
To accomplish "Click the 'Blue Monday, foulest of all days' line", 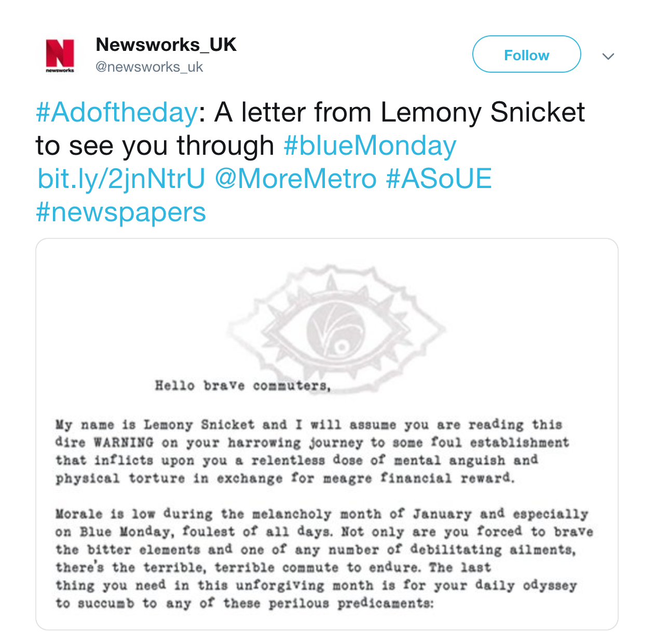I will coord(324,532).
